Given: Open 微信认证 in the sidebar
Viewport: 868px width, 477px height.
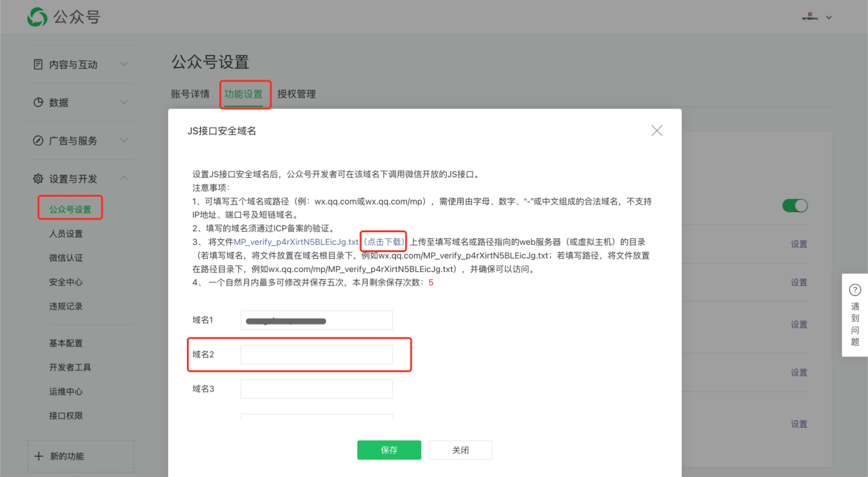Looking at the screenshot, I should 66,257.
